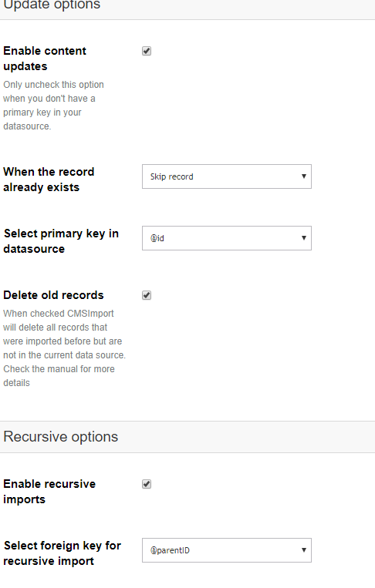
Task: Click the 'Enable content updates' label
Action: pos(45,59)
